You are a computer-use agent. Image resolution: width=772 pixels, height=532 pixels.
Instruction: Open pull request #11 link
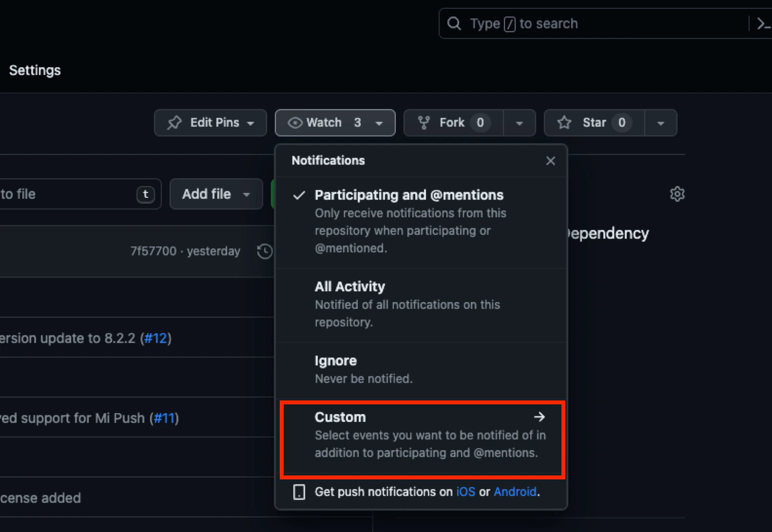pos(164,418)
